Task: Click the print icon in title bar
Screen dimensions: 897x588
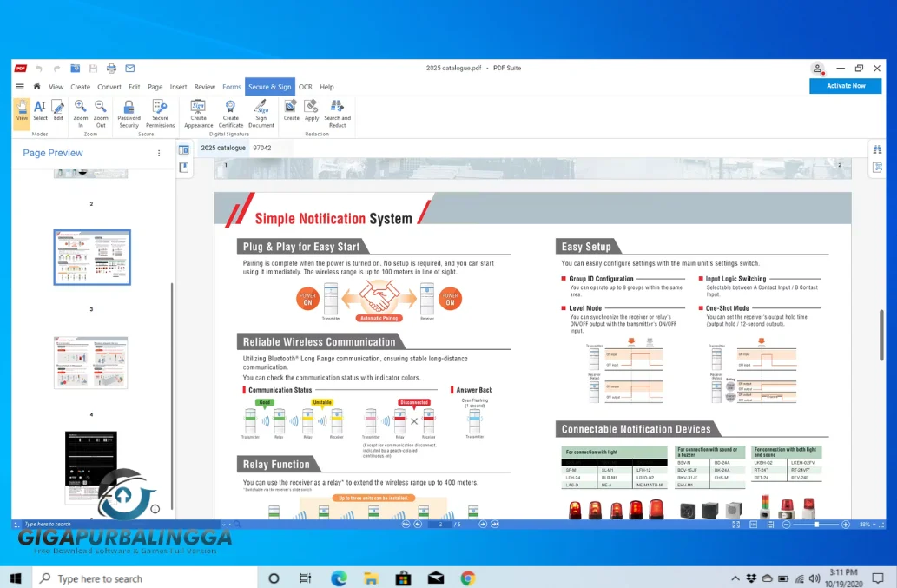Action: 111,69
